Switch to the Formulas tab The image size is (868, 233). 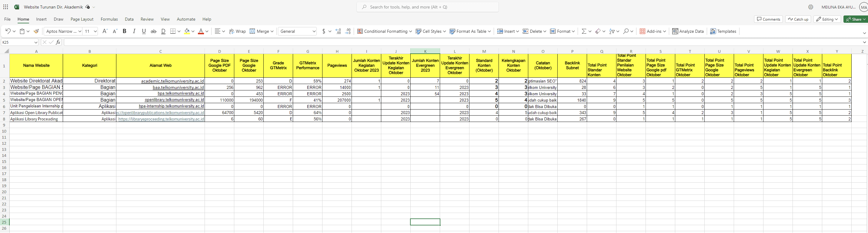109,19
